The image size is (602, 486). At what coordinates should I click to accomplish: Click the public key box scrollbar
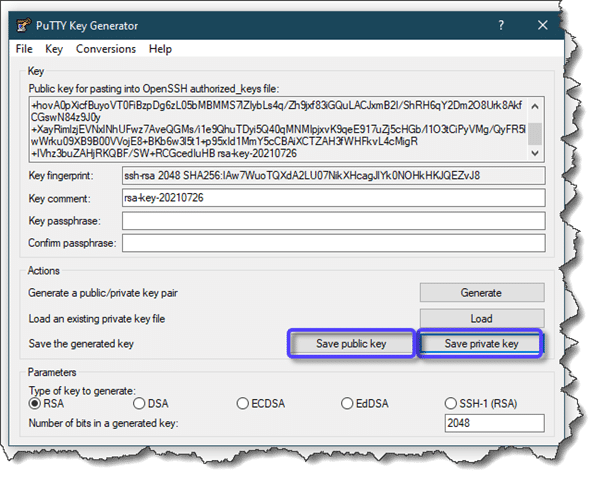536,128
